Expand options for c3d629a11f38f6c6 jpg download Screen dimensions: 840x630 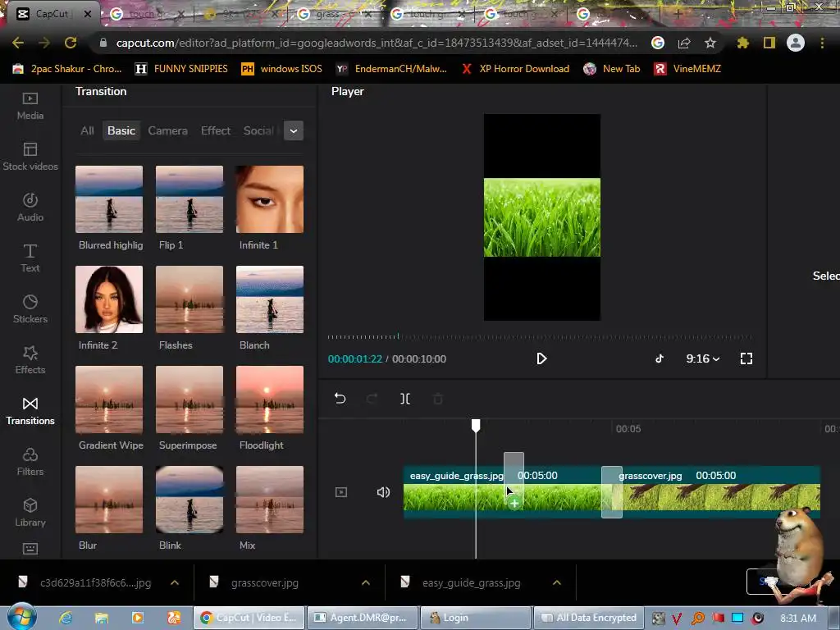pyautogui.click(x=175, y=583)
